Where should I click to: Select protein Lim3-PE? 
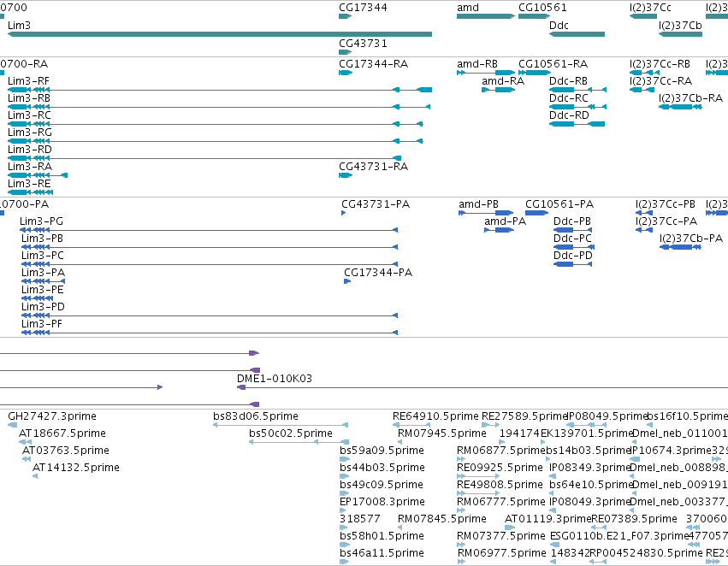[x=37, y=298]
